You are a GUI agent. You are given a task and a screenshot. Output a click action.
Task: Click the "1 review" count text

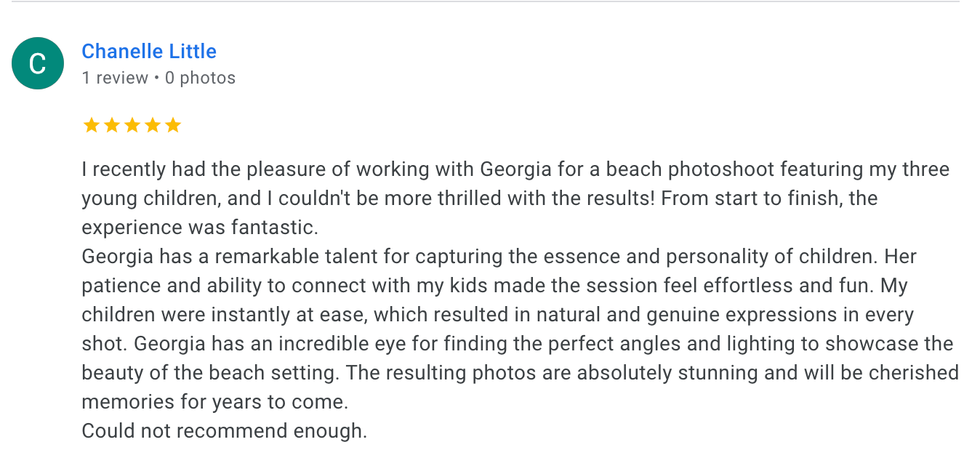(115, 78)
